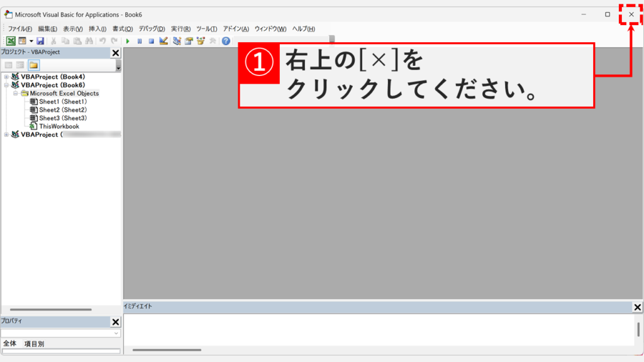Run macro with green play icon
644x362 pixels.
click(128, 41)
